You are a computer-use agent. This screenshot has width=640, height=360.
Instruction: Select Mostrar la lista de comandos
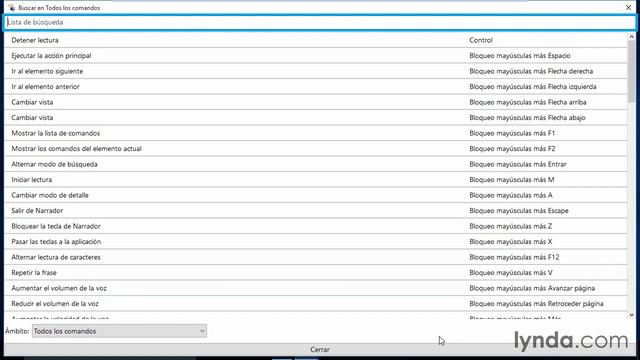(x=316, y=133)
